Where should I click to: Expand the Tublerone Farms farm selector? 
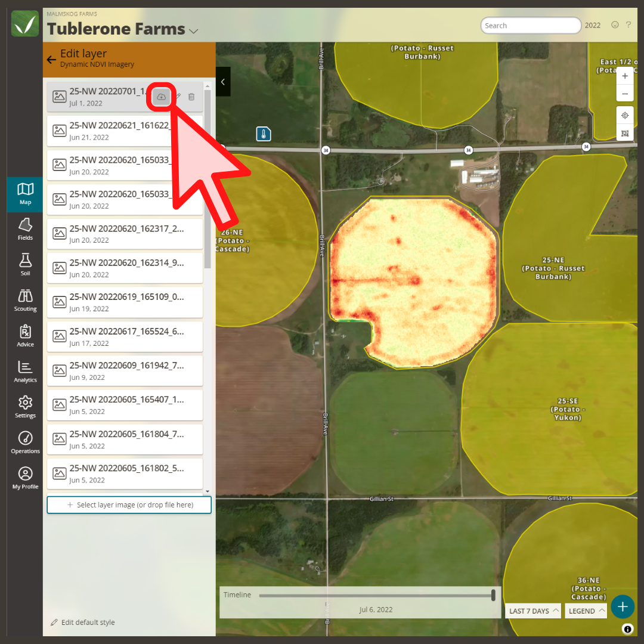(193, 31)
